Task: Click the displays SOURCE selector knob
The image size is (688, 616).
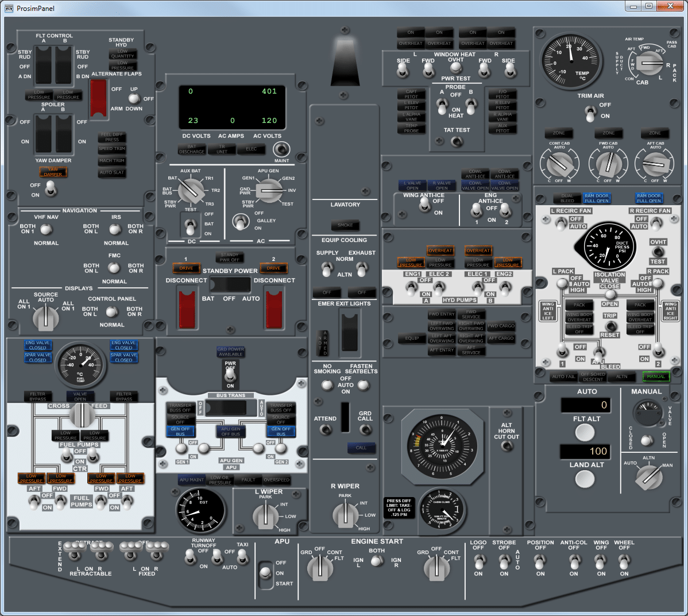Action: click(x=45, y=317)
